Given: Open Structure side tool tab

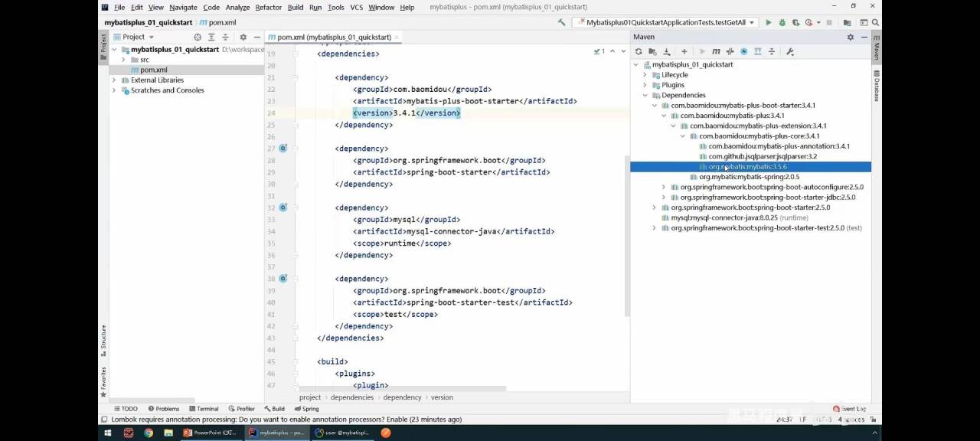Looking at the screenshot, I should tap(103, 342).
